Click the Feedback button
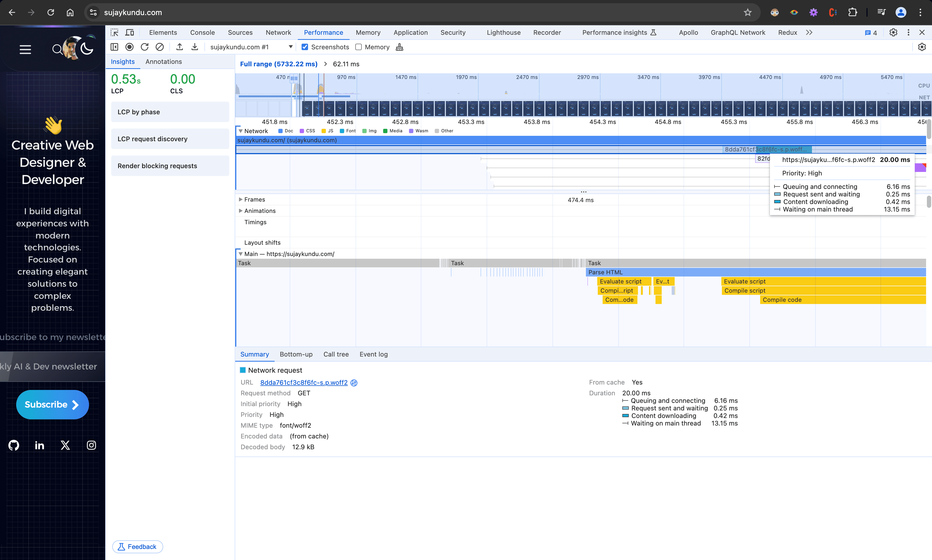Screen dimensions: 932x560 137,547
